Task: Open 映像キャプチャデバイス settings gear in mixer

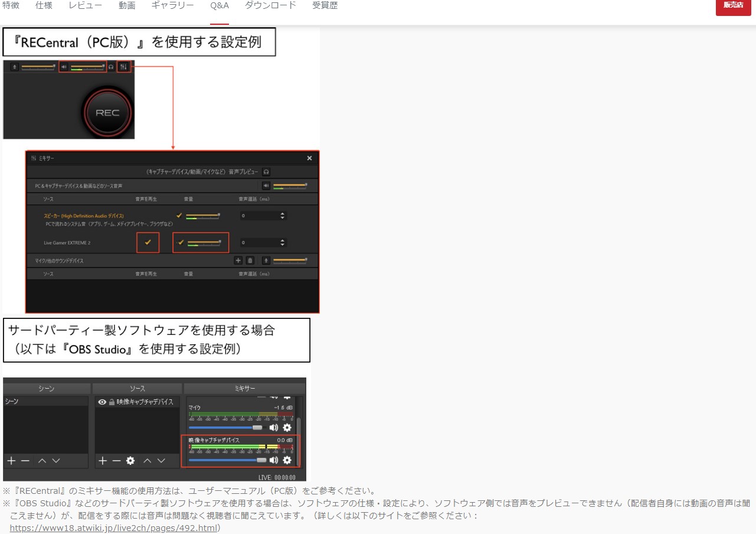Action: [x=287, y=460]
